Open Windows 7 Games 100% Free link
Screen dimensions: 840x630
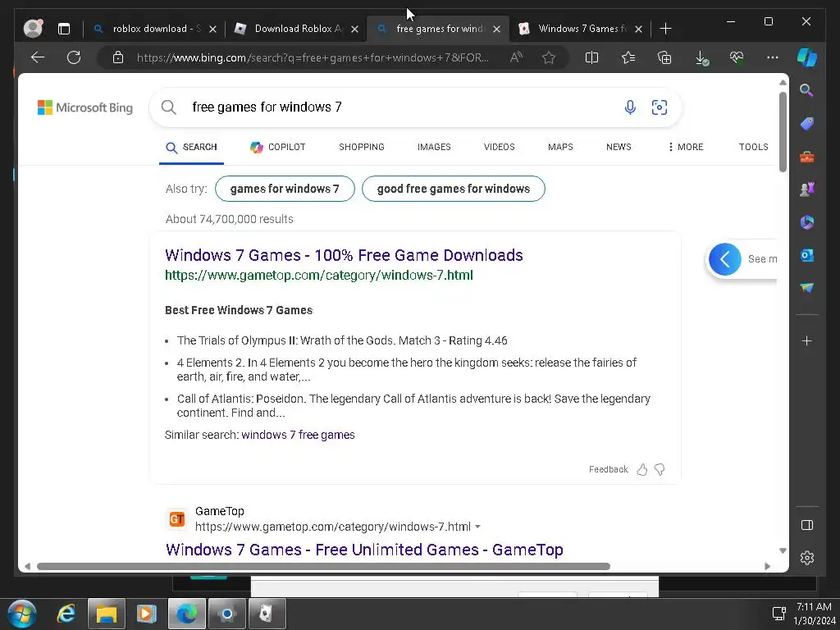[x=344, y=255]
